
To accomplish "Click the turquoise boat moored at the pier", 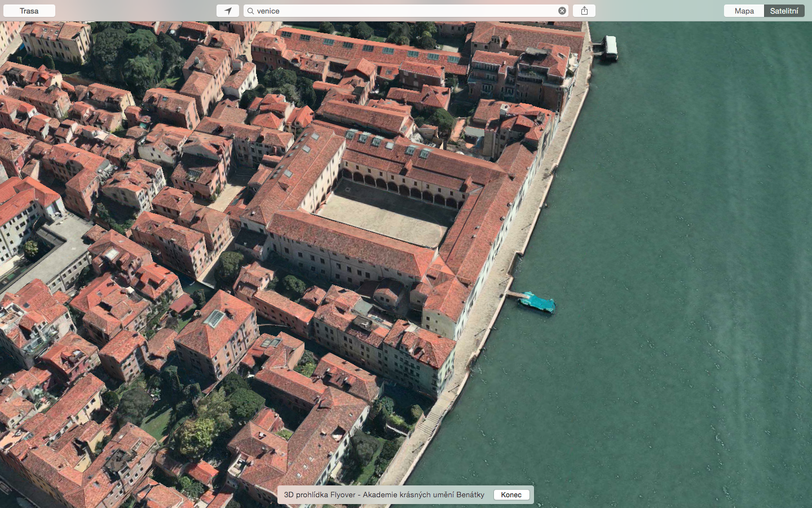I will (537, 303).
